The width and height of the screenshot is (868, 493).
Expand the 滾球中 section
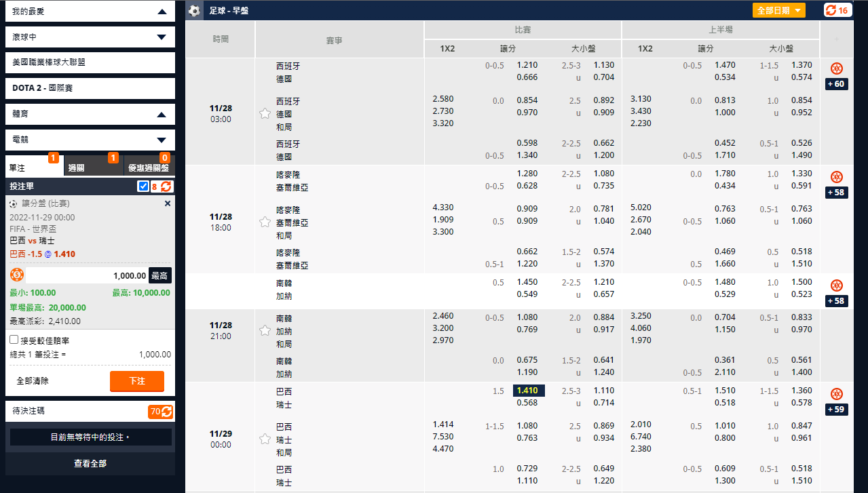click(x=162, y=37)
